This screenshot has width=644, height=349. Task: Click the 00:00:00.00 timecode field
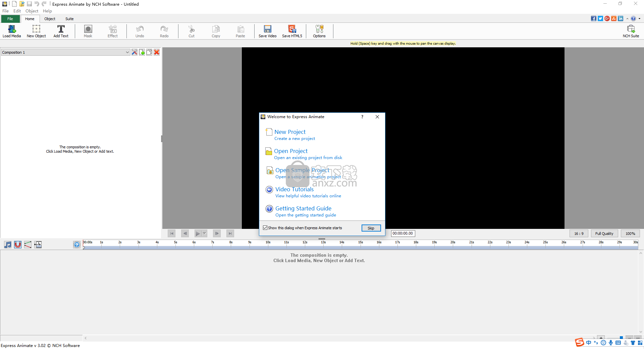[x=403, y=234]
